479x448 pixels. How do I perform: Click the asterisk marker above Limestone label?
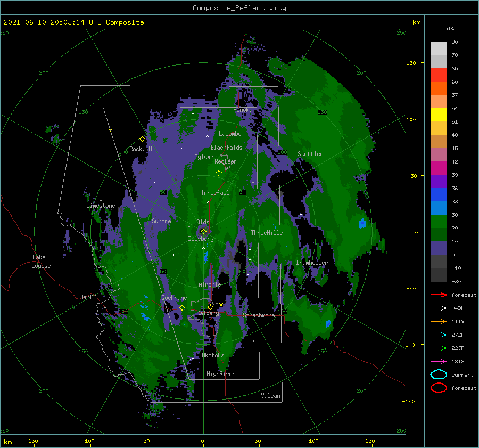click(x=101, y=201)
